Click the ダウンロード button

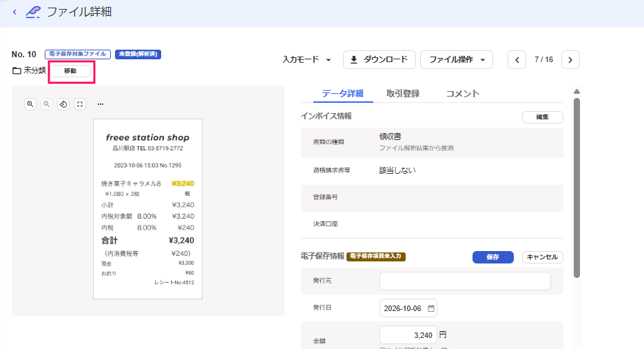click(379, 59)
